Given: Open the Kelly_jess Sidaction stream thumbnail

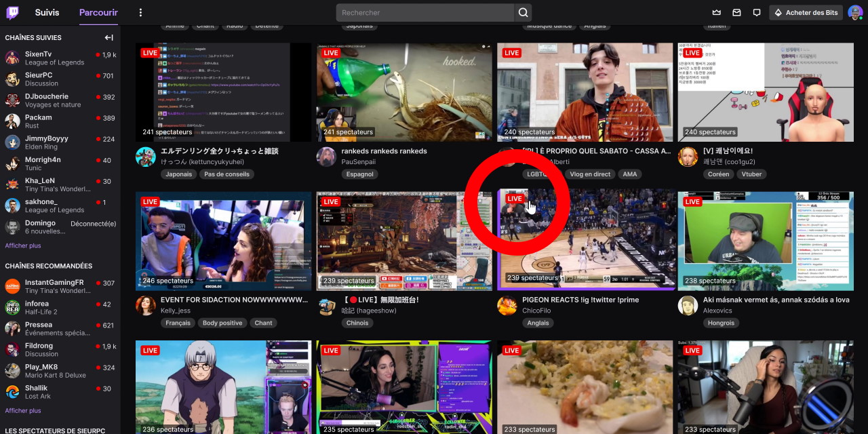Looking at the screenshot, I should [x=223, y=241].
